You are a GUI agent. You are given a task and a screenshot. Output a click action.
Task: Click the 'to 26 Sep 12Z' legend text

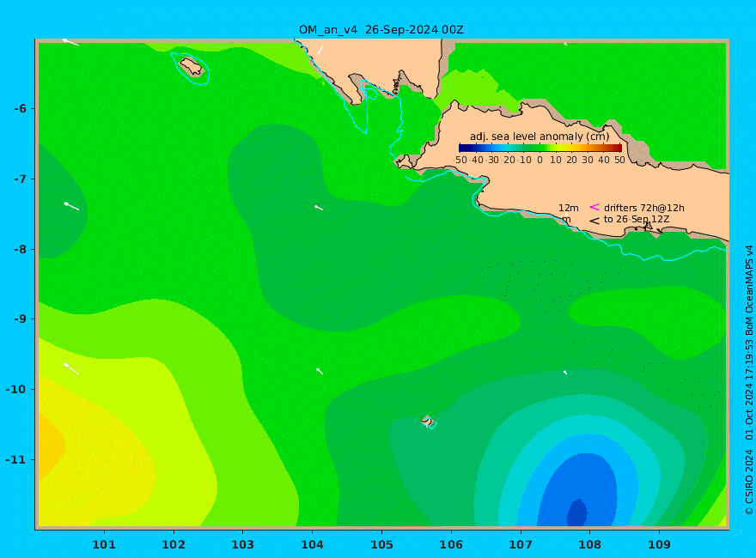637,219
